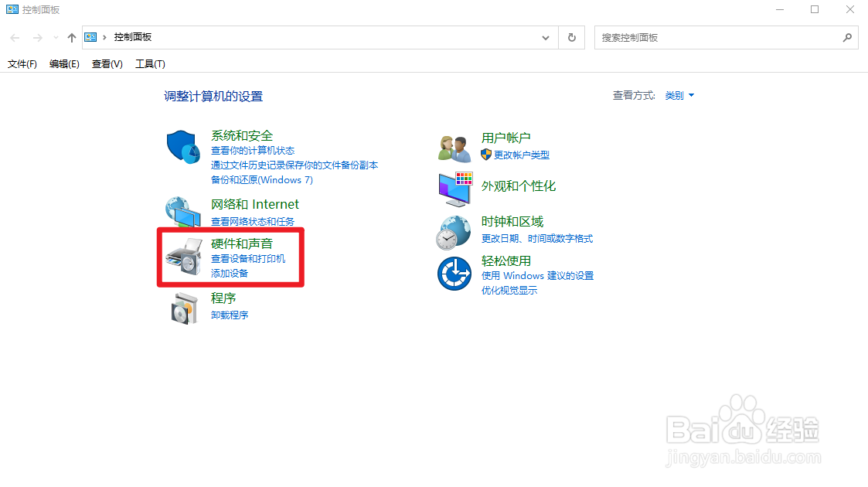Click the back navigation arrow

15,38
